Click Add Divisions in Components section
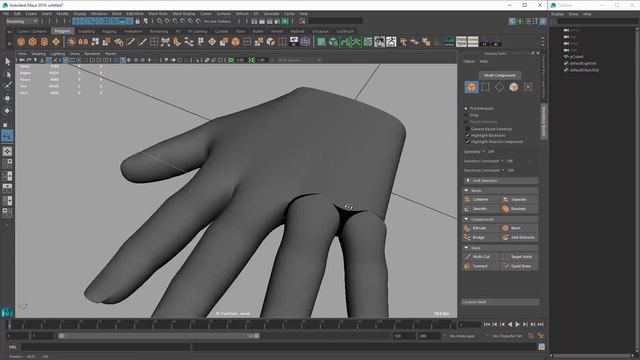Image resolution: width=640 pixels, height=360 pixels. [519, 237]
